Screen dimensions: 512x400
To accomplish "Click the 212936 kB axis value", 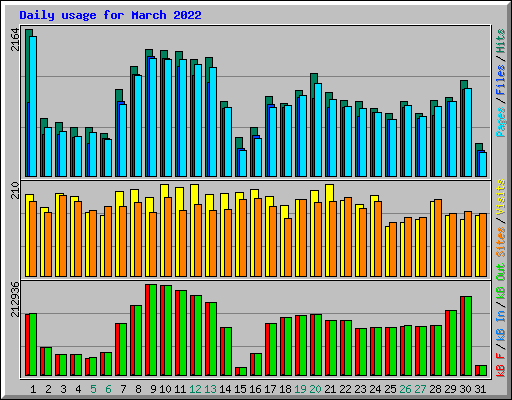I will (15, 299).
